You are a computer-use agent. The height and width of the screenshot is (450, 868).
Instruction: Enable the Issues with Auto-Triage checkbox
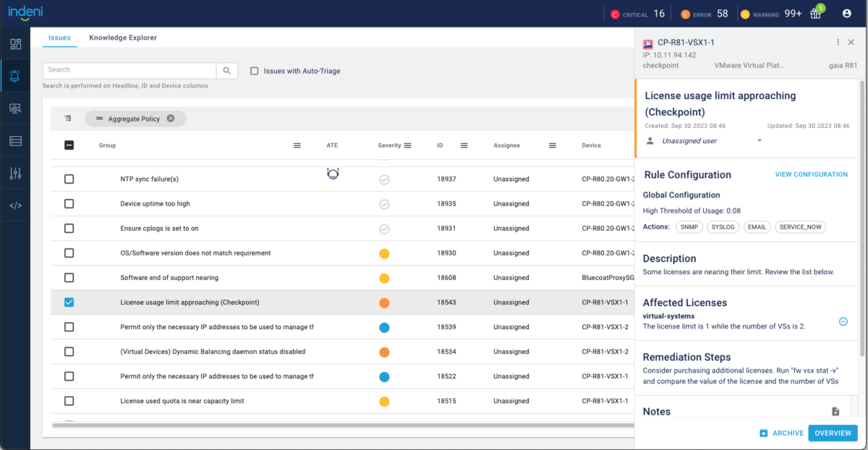tap(254, 70)
